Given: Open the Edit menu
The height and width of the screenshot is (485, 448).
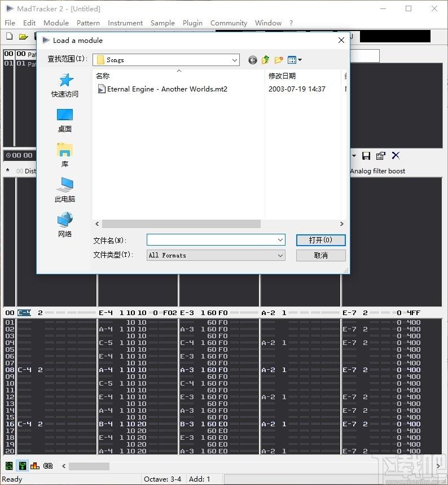Looking at the screenshot, I should coord(29,23).
